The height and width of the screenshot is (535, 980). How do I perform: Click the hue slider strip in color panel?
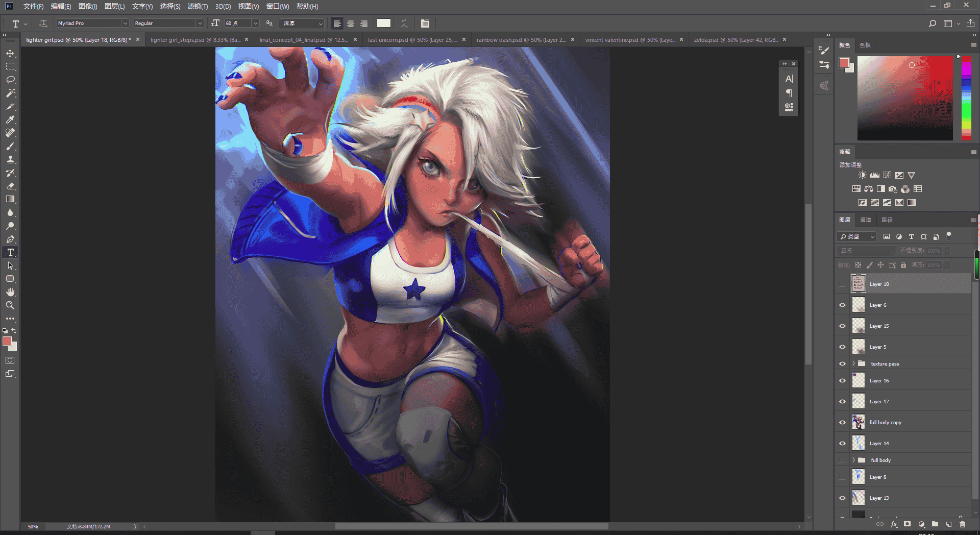click(x=966, y=98)
